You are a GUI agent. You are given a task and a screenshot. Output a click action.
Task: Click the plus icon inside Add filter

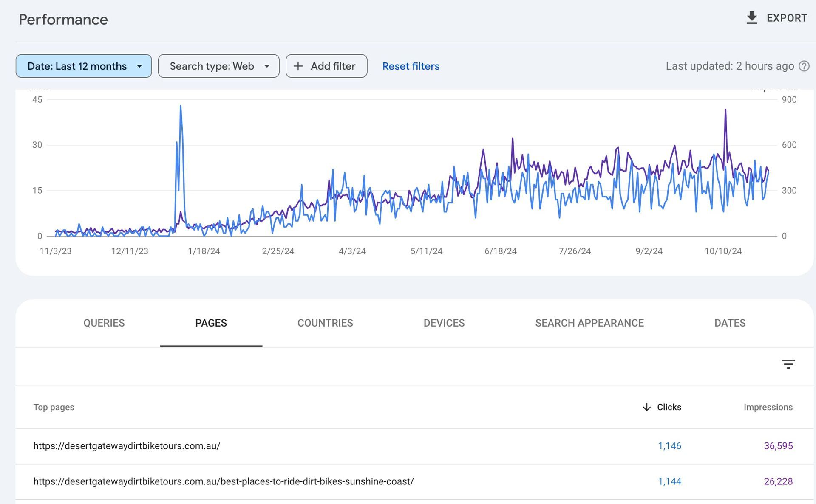298,66
